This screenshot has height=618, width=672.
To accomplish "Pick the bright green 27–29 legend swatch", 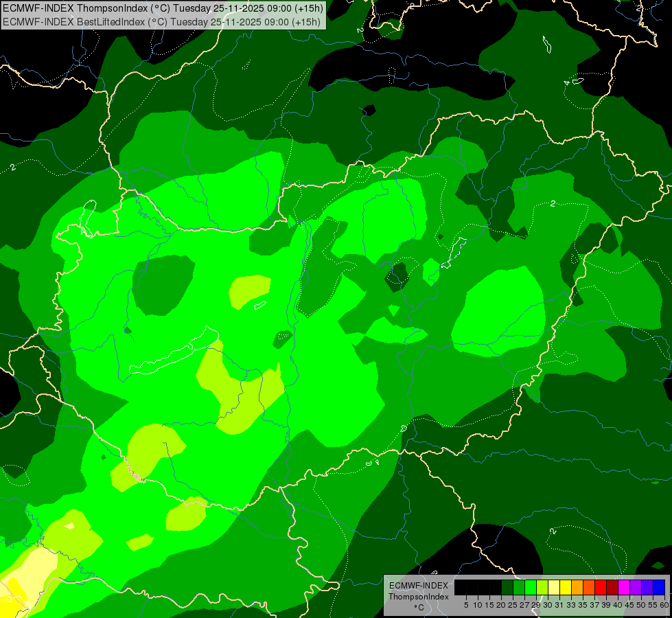I will 531,587.
